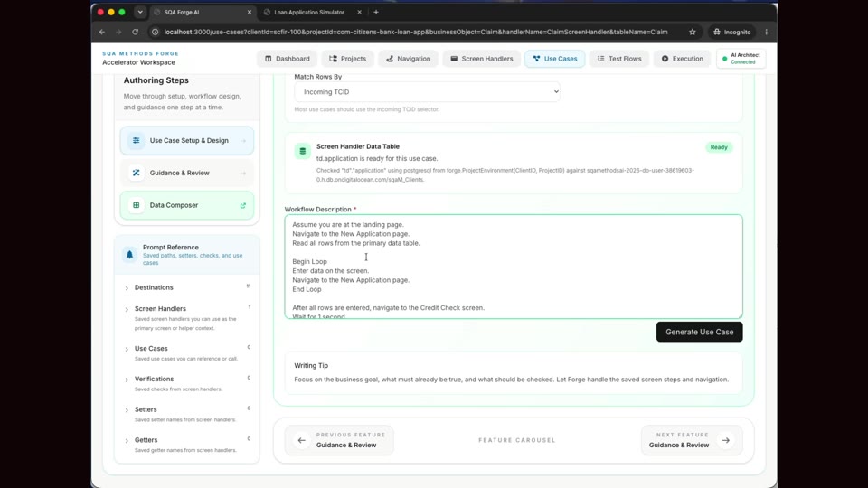Click the Data Composer grid icon
The image size is (868, 488).
pos(136,205)
